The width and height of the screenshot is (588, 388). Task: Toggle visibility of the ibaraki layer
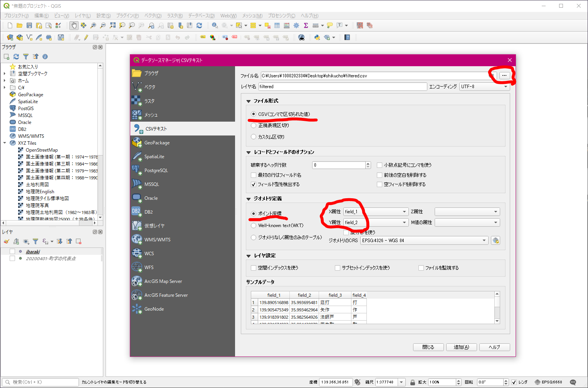coord(12,252)
